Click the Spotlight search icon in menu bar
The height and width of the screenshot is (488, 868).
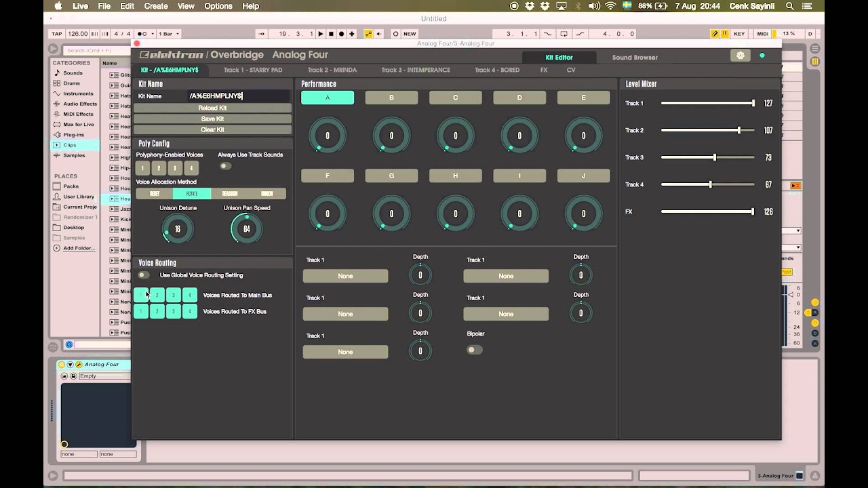[790, 6]
